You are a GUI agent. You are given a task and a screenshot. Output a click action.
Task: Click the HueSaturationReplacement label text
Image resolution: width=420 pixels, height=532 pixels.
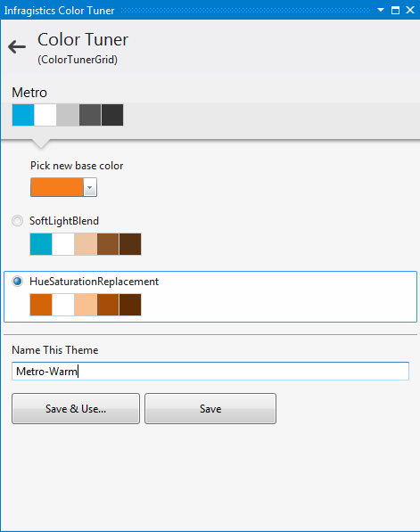94,282
